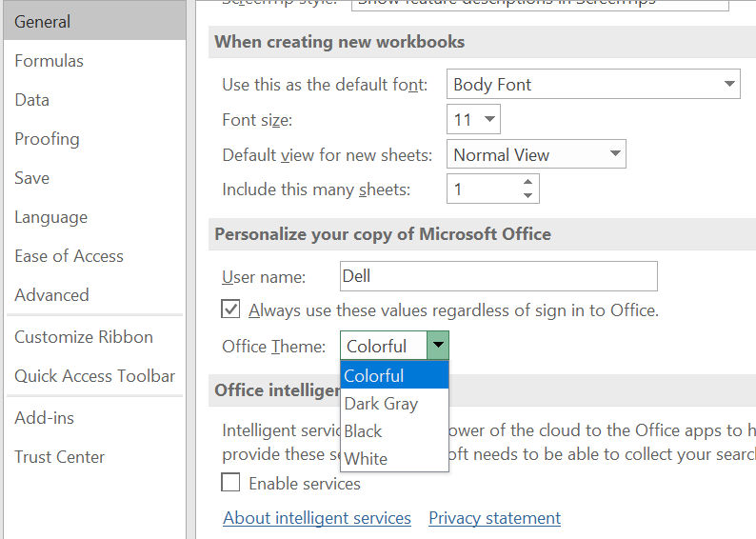This screenshot has width=756, height=539.
Task: Open the Customize Ribbon category
Action: click(x=84, y=337)
